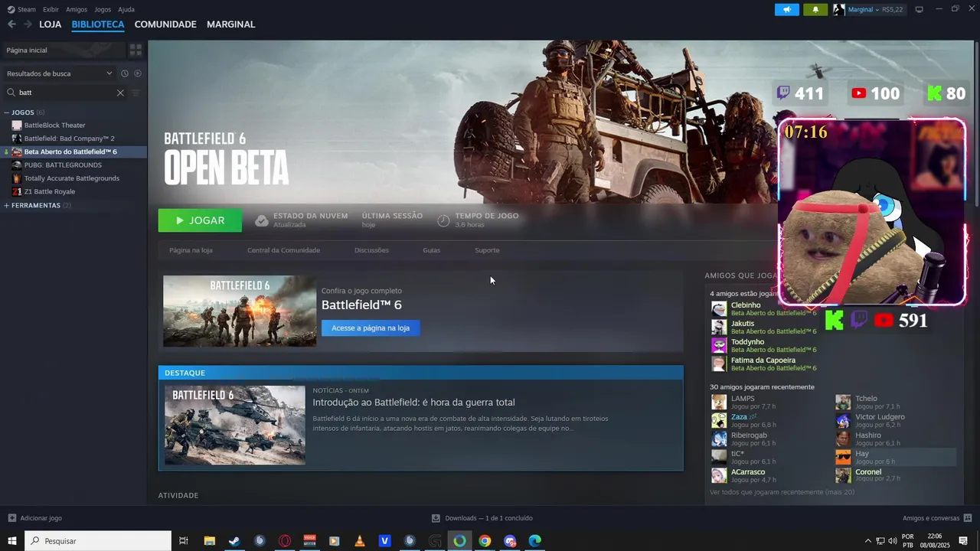980x551 pixels.
Task: Click the cloud status icon
Action: tap(262, 220)
